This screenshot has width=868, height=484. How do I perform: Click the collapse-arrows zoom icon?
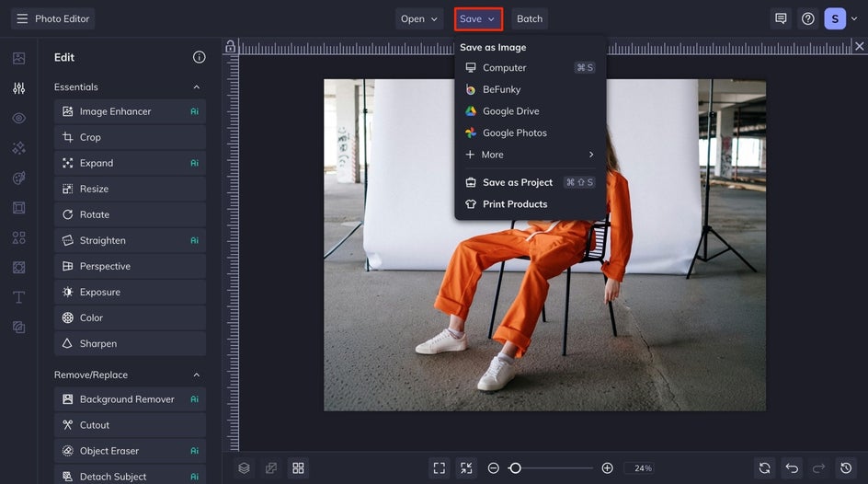pyautogui.click(x=467, y=468)
